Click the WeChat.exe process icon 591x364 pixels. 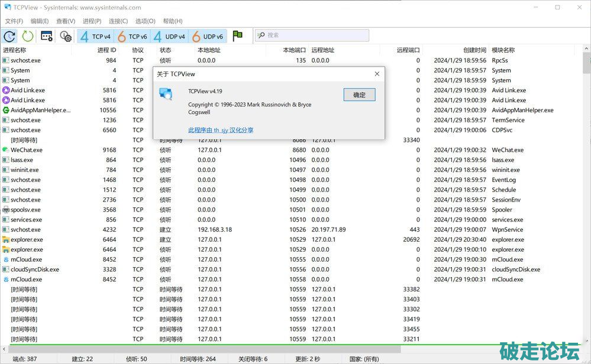pos(5,150)
